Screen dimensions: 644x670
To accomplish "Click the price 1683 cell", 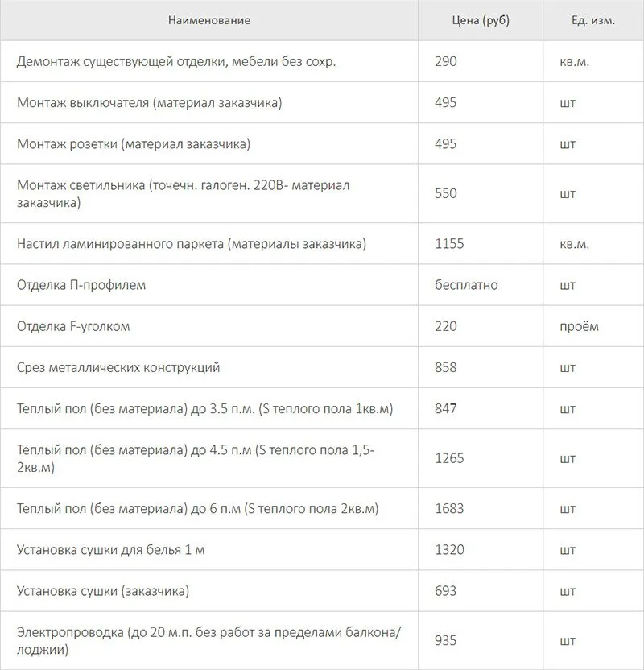I will pos(449,508).
